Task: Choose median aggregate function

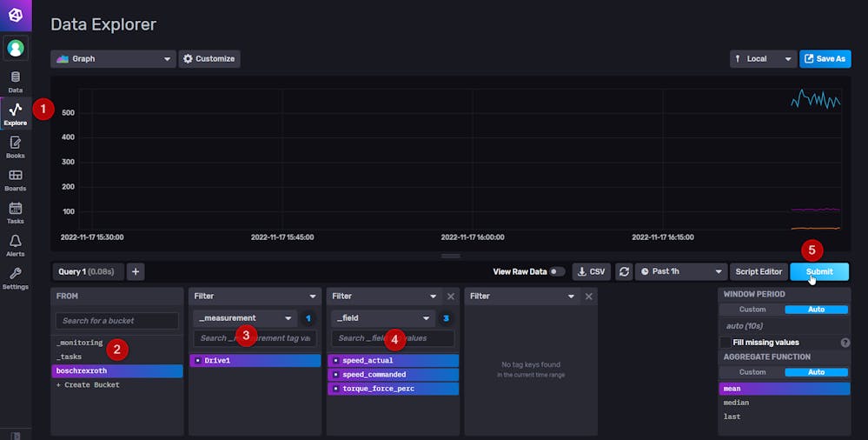Action: 785,403
